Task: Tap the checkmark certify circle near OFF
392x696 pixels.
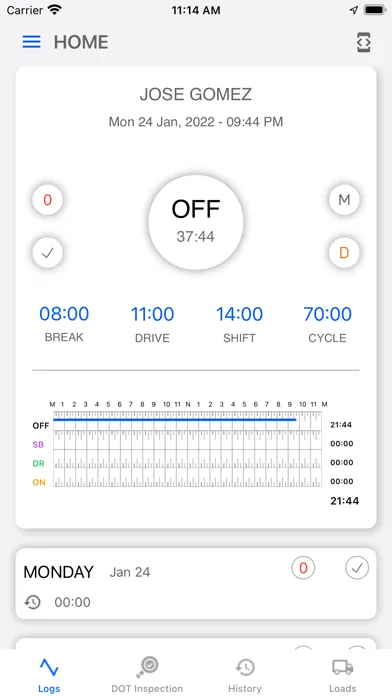Action: point(48,253)
